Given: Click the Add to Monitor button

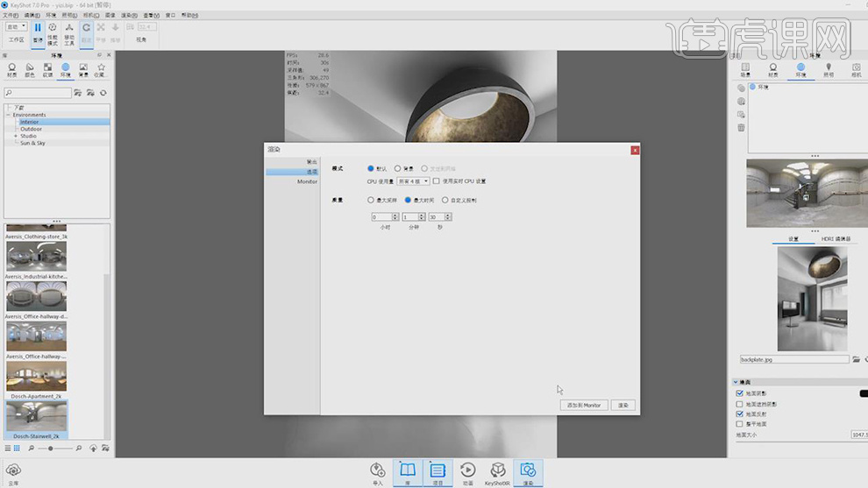Looking at the screenshot, I should [583, 405].
